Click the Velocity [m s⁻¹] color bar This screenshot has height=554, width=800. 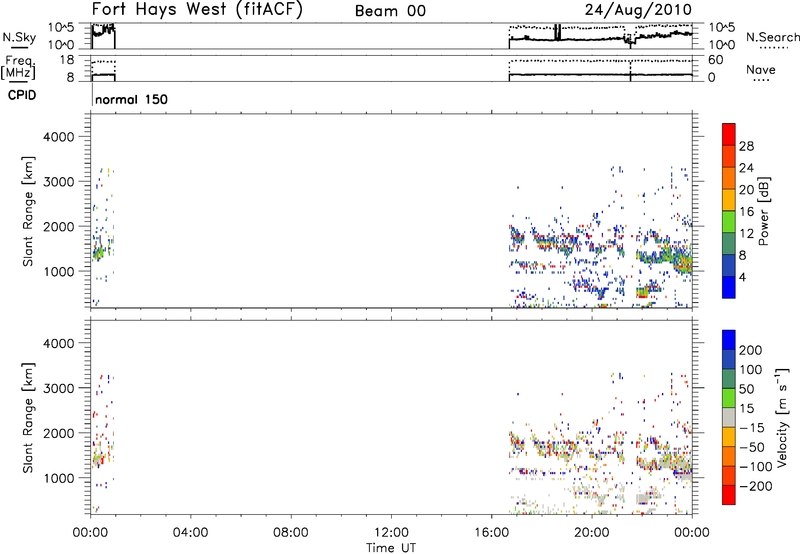(x=729, y=417)
